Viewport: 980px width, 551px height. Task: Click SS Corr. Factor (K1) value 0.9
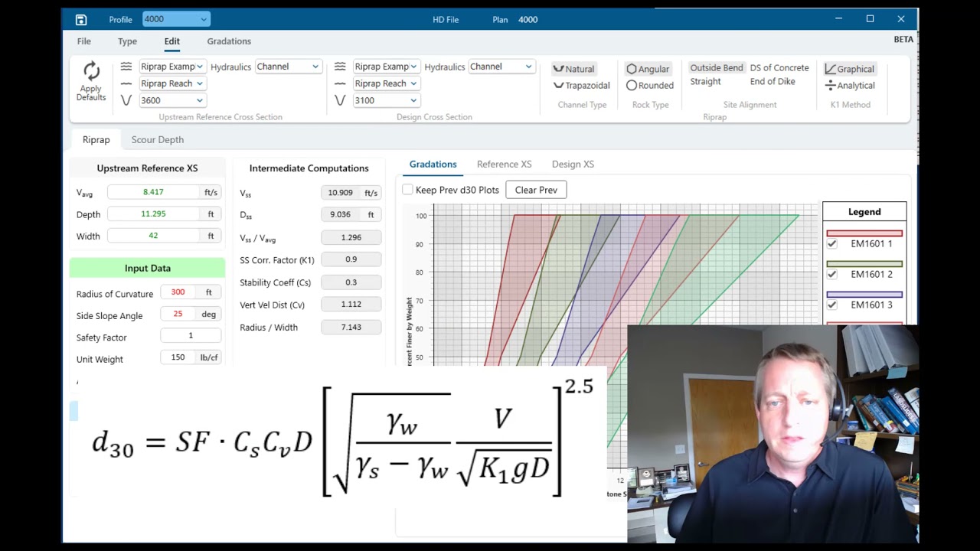(x=351, y=259)
